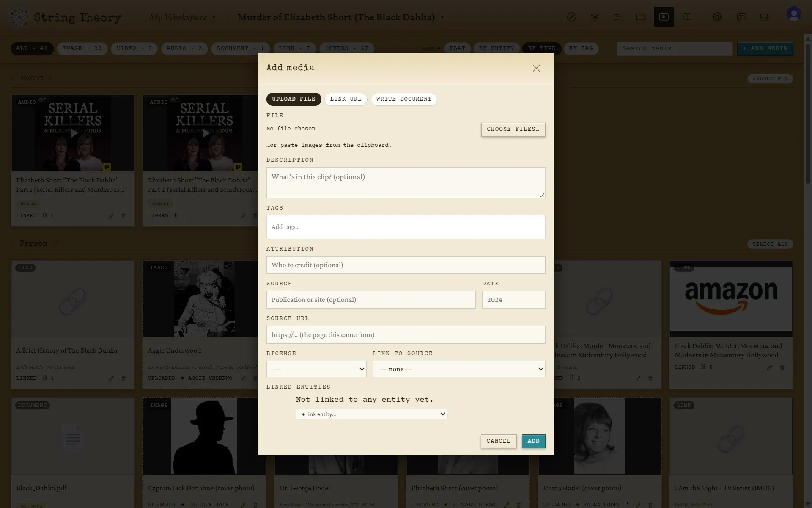Delete the amazon thumbnail Black Dahlia book card

click(x=782, y=367)
